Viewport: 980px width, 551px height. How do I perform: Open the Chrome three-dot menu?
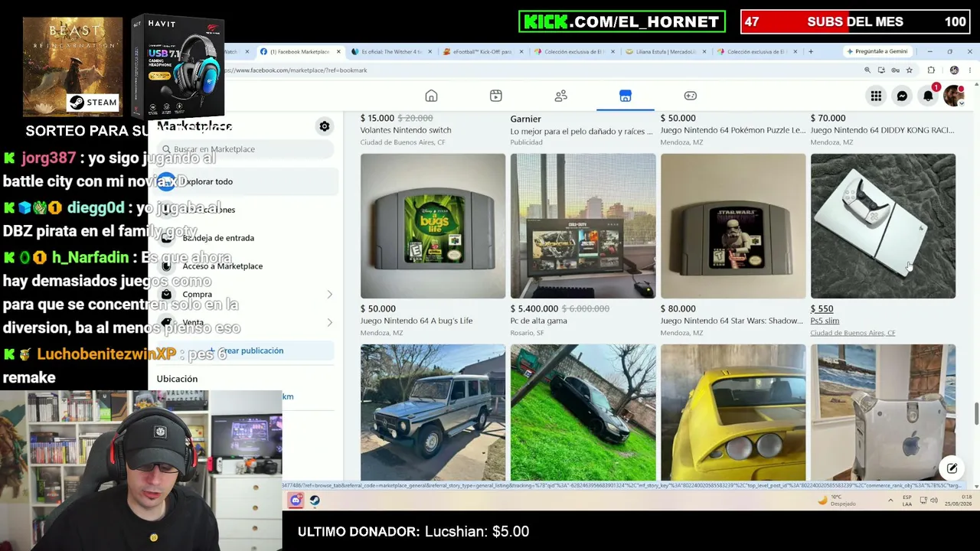click(x=969, y=70)
